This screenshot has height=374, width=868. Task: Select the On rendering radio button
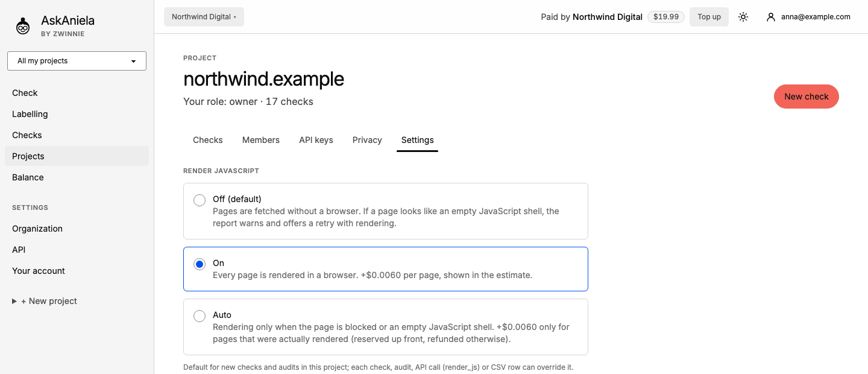[x=200, y=264]
